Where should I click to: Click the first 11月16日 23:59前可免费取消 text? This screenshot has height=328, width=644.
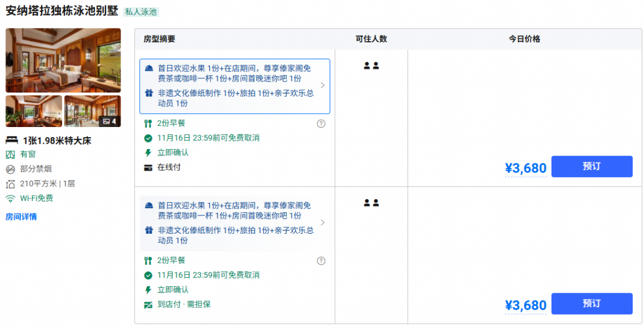click(x=208, y=138)
